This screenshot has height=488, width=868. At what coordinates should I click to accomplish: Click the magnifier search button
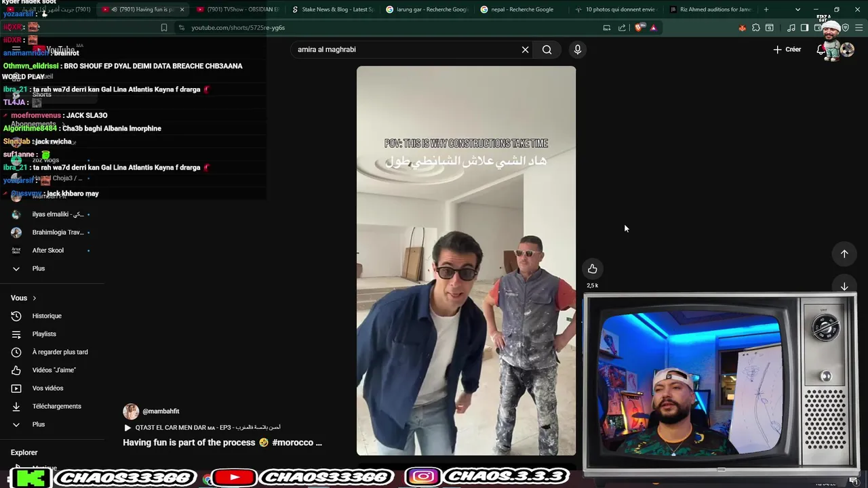click(547, 49)
